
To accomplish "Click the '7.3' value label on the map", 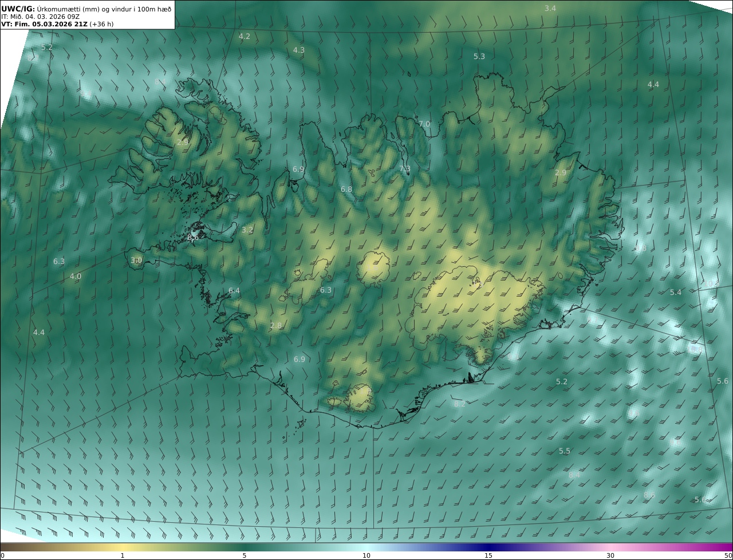I will 405,168.
